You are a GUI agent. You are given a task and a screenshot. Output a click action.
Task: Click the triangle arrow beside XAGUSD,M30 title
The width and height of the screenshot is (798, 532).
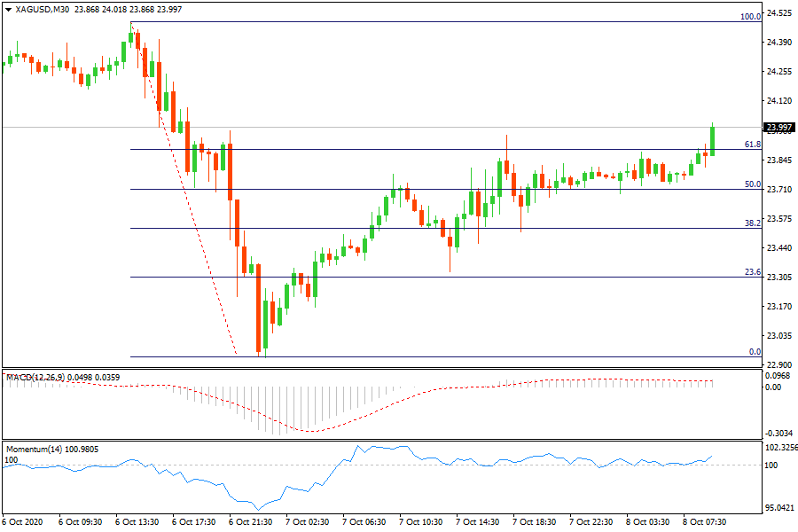click(x=7, y=8)
